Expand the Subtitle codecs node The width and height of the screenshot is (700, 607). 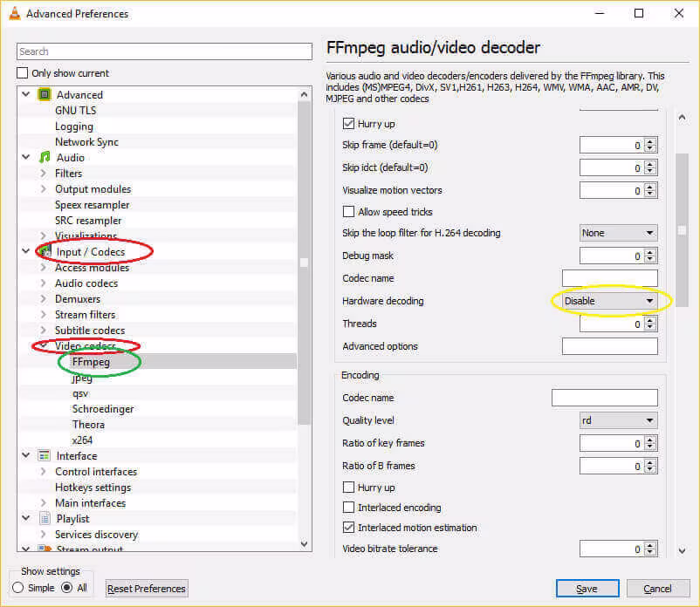pyautogui.click(x=44, y=330)
